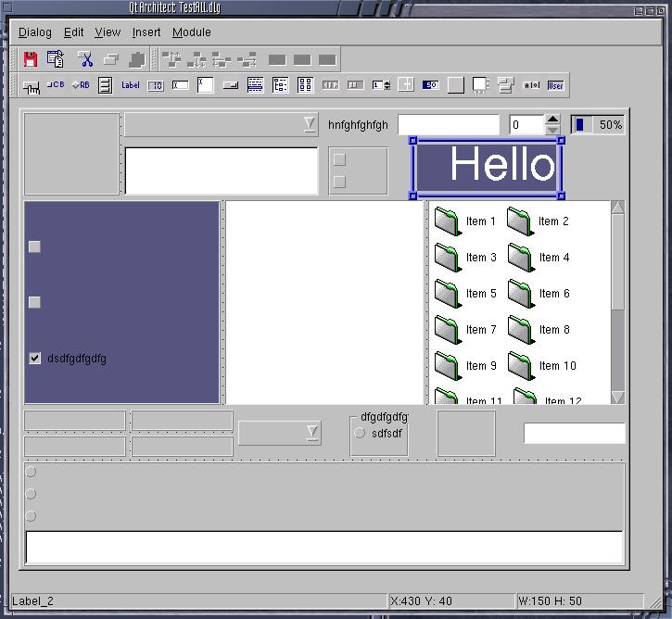
Task: Select the sdfsdf radio button
Action: [360, 433]
